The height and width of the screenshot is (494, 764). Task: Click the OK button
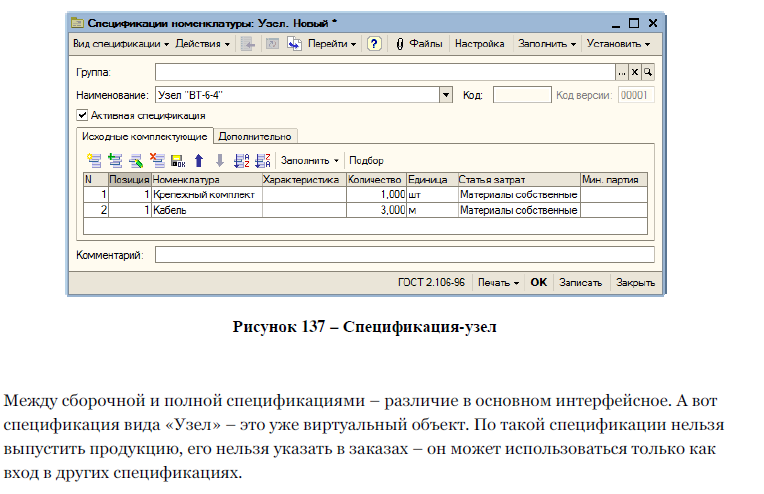click(x=538, y=283)
